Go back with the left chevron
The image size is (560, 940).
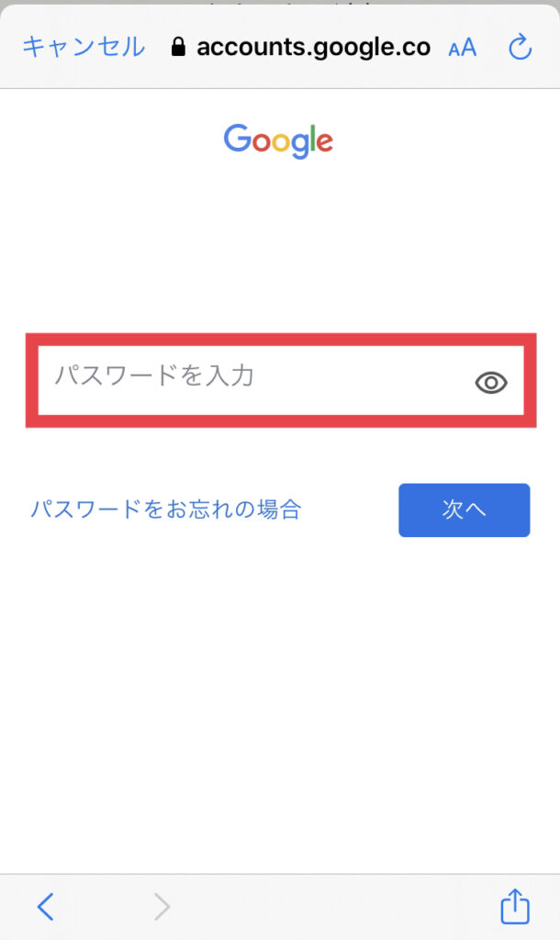(46, 906)
